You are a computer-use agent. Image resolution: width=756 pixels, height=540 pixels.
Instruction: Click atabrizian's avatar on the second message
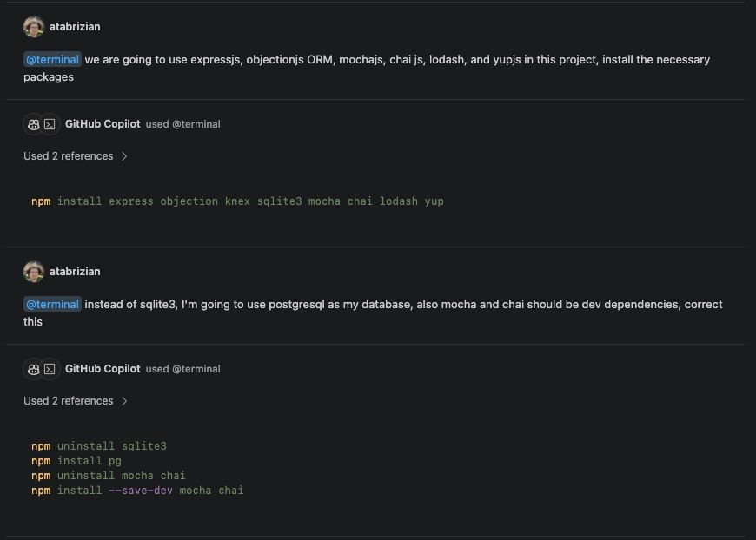34,271
